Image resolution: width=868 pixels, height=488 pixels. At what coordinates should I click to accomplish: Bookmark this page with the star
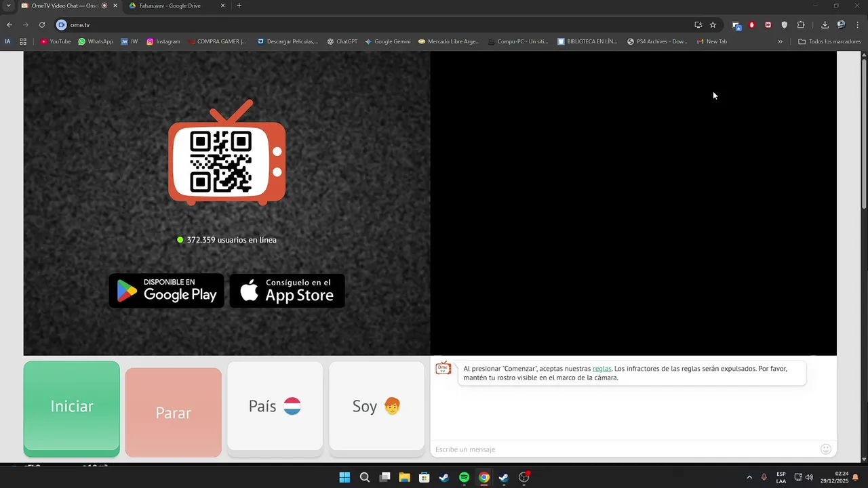(713, 25)
